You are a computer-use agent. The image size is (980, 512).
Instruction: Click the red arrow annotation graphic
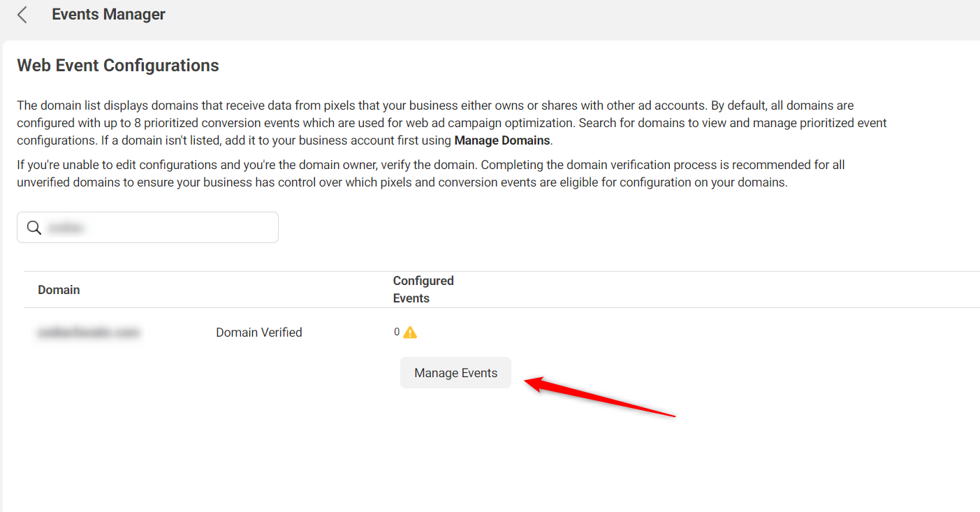pyautogui.click(x=599, y=397)
